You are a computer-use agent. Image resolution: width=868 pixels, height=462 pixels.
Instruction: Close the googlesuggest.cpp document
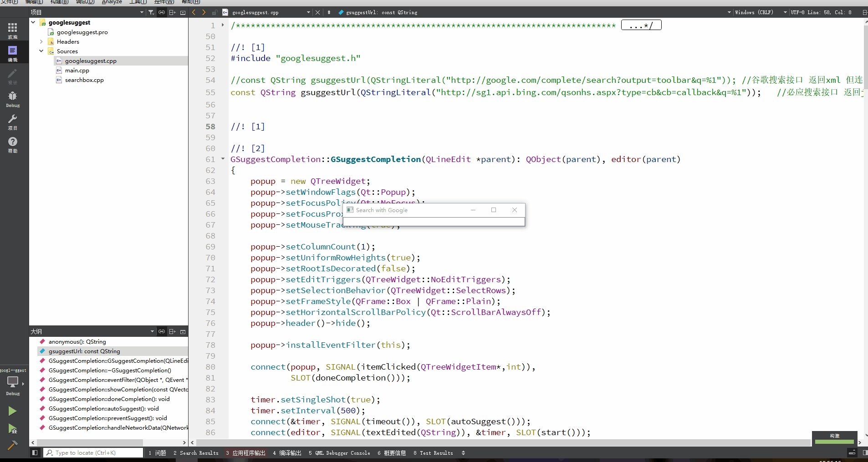pos(318,12)
